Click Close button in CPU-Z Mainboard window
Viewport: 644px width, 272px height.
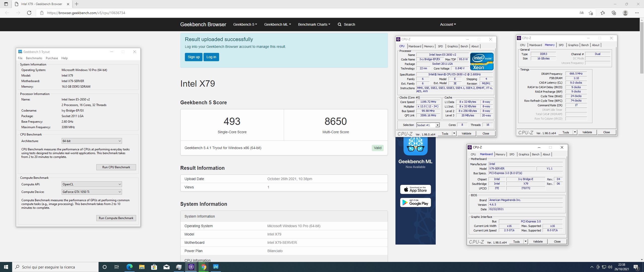coord(557,242)
